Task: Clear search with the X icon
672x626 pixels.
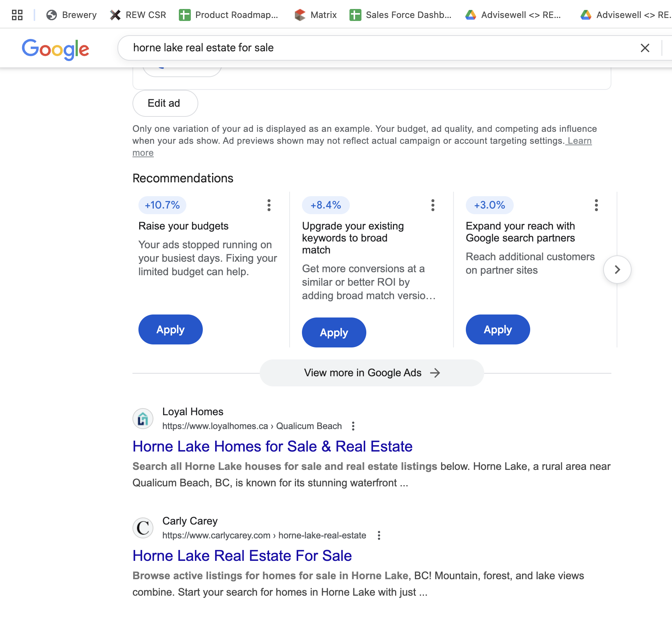Action: tap(645, 48)
